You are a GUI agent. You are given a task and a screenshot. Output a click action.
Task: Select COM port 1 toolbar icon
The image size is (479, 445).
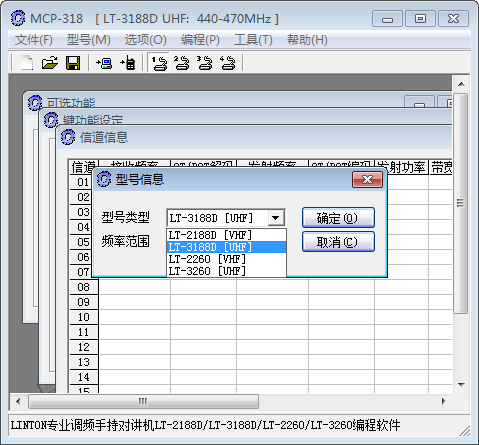click(x=159, y=63)
